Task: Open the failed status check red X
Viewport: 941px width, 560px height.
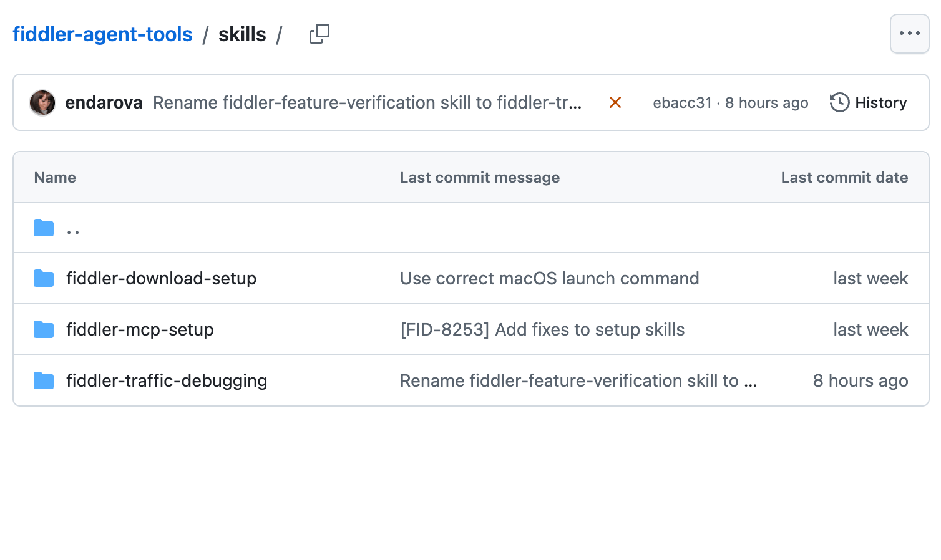Action: 615,102
